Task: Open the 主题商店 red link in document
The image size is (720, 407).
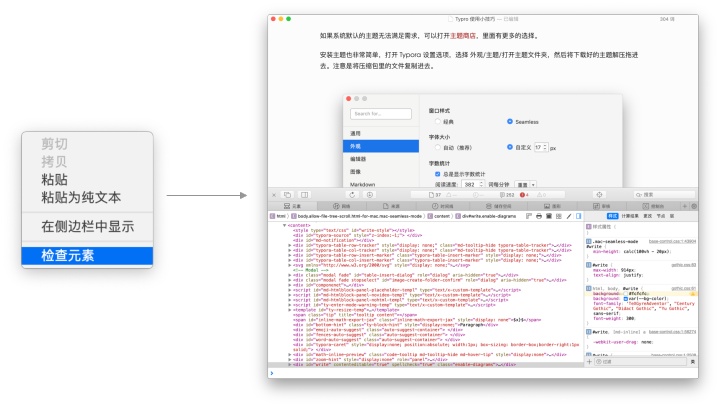Action: (x=462, y=35)
